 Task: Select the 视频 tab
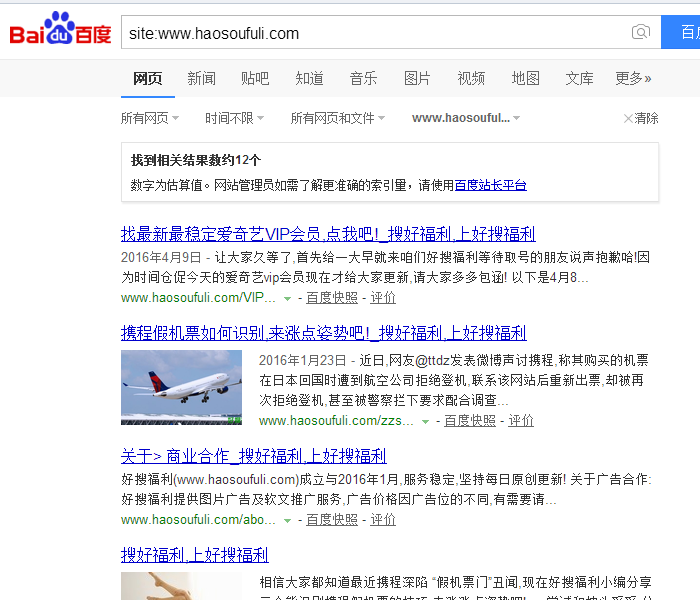471,78
